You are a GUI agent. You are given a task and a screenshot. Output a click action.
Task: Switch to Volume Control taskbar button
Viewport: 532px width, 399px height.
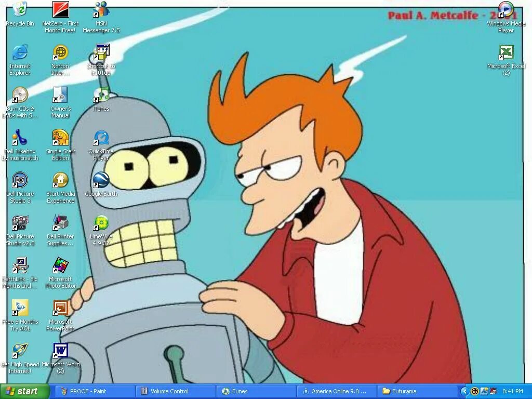tap(176, 391)
